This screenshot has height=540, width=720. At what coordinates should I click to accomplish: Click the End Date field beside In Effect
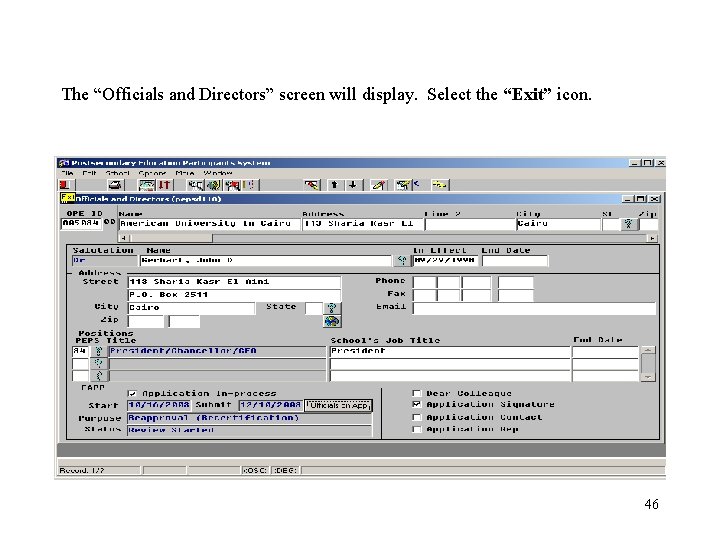515,261
